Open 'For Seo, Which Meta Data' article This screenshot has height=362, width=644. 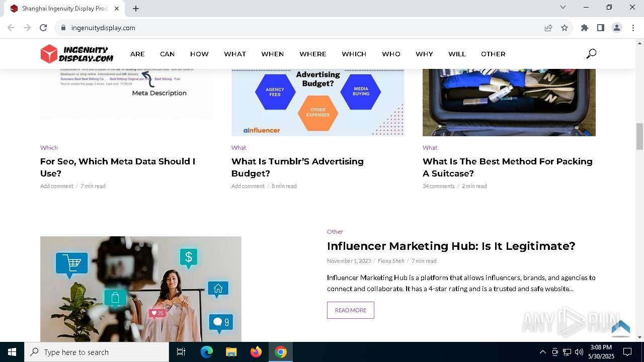[118, 167]
